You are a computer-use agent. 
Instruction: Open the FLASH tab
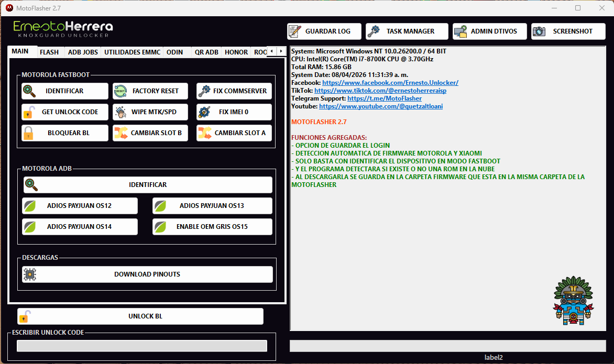click(49, 52)
